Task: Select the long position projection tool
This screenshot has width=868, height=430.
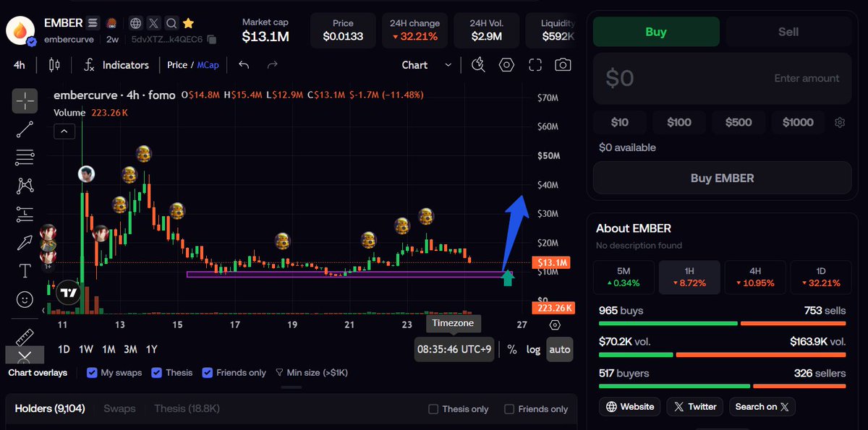Action: coord(25,214)
